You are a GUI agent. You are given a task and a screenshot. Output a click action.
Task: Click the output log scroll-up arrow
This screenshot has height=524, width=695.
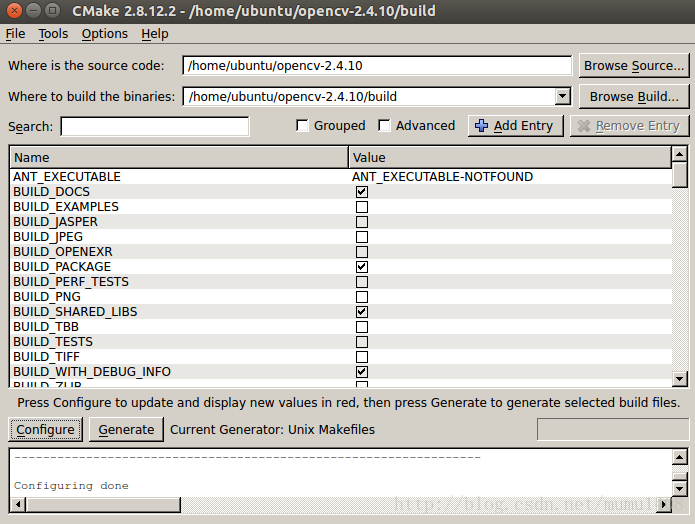(679, 457)
